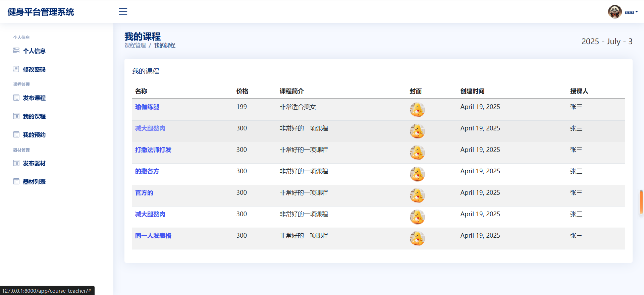
Task: Click the 发布器材 list icon
Action: [x=16, y=163]
